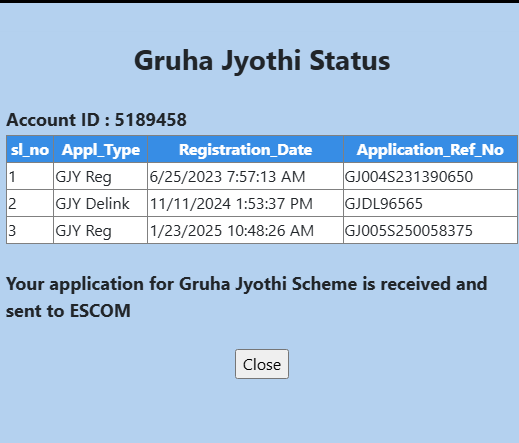Click the Registration_Date column header

click(x=245, y=149)
